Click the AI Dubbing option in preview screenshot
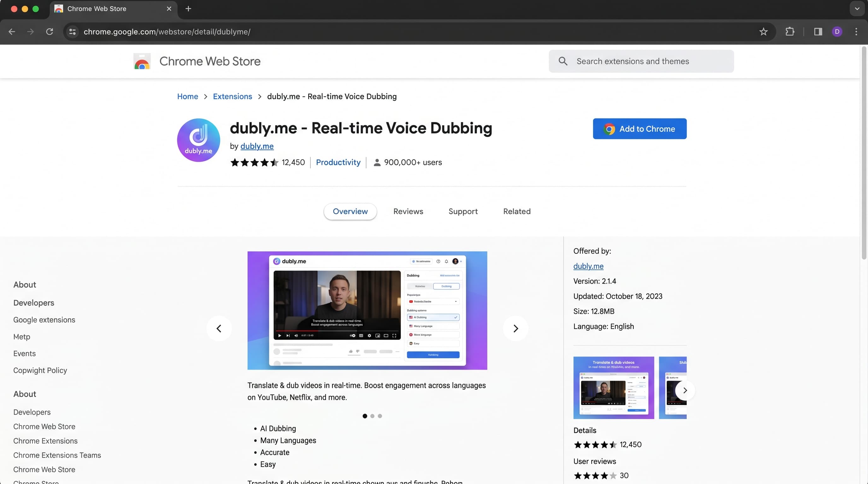This screenshot has width=868, height=484. pos(433,317)
